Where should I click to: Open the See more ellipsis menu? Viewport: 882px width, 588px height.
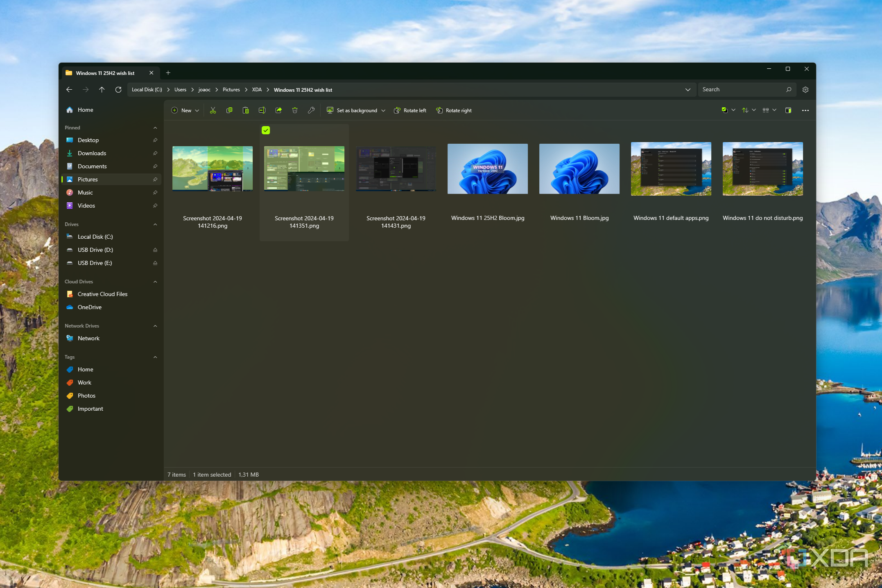(805, 110)
